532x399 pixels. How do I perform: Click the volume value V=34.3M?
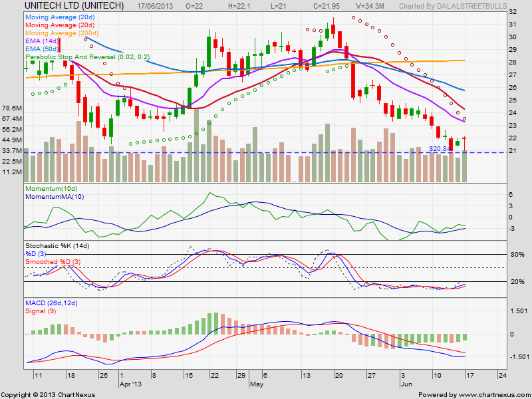[370, 6]
